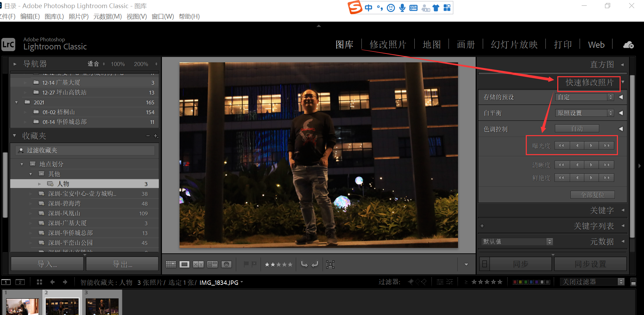Open 存储的预设 dropdown
Screen dimensions: 644x315
585,97
